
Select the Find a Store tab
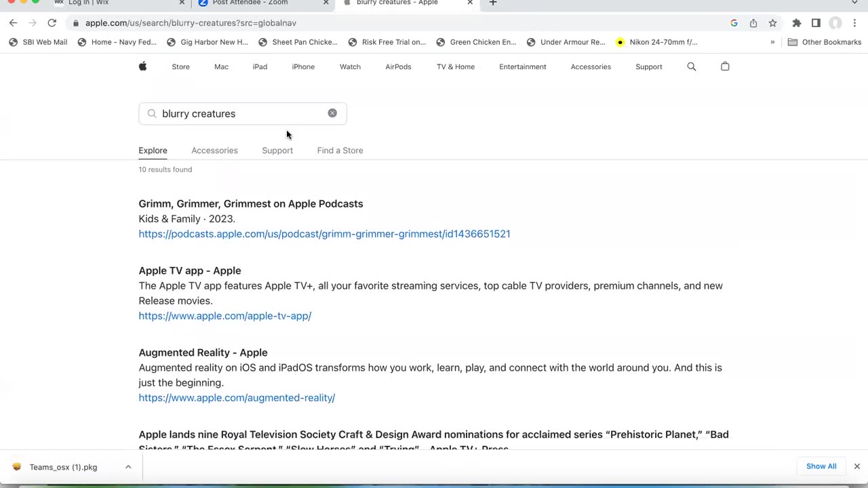click(340, 150)
